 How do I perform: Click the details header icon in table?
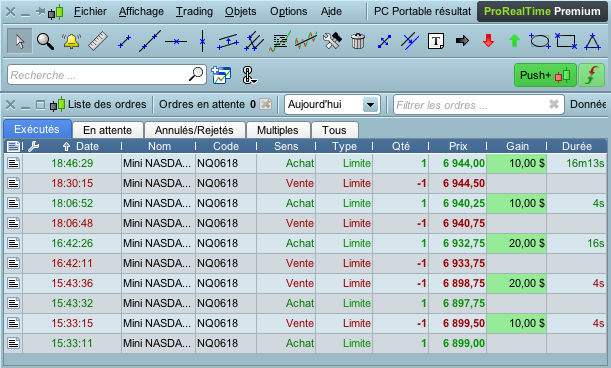point(13,147)
